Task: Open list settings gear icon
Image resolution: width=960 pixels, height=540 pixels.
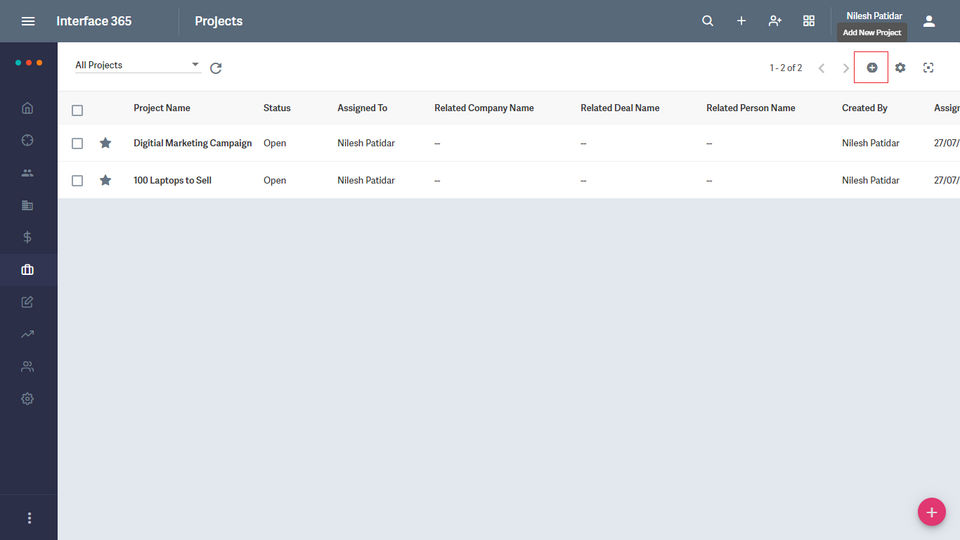Action: pyautogui.click(x=900, y=67)
